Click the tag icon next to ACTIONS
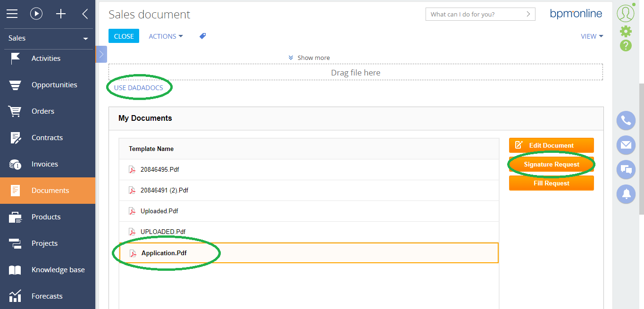This screenshot has height=309, width=644. click(202, 36)
